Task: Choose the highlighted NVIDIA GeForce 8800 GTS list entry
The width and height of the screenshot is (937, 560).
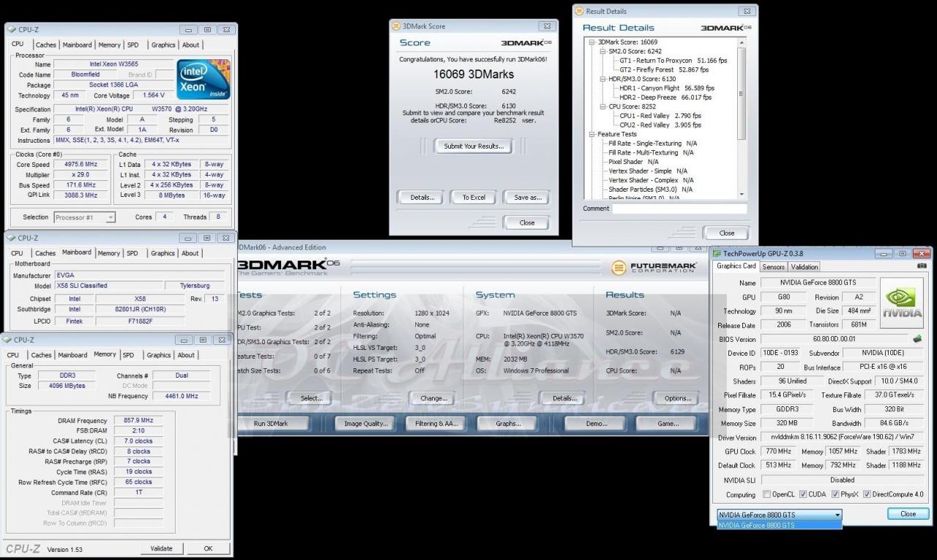Action: [x=779, y=525]
